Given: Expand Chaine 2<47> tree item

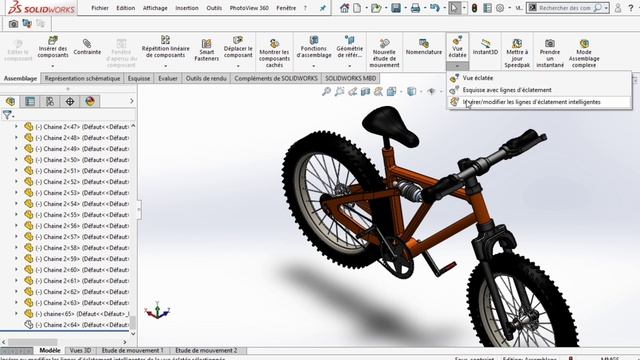Looking at the screenshot, I should (16, 127).
